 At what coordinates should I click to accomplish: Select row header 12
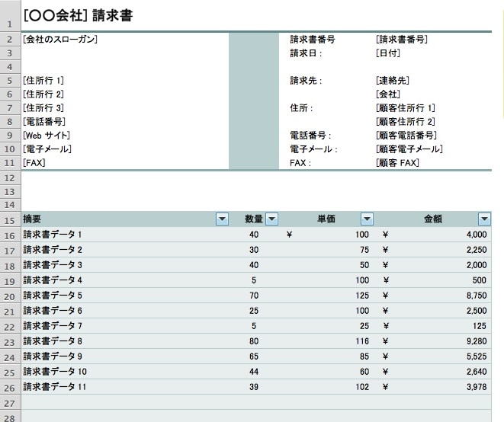click(x=10, y=178)
